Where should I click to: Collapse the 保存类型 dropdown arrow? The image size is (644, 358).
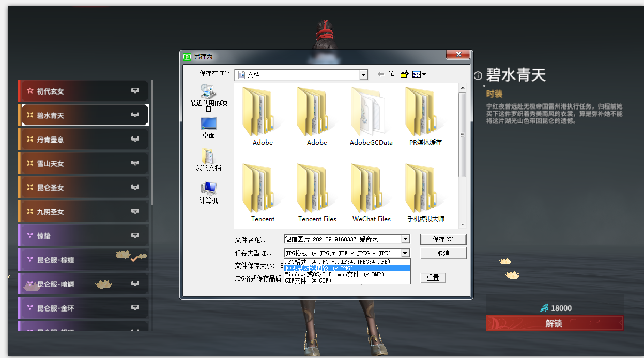point(405,253)
